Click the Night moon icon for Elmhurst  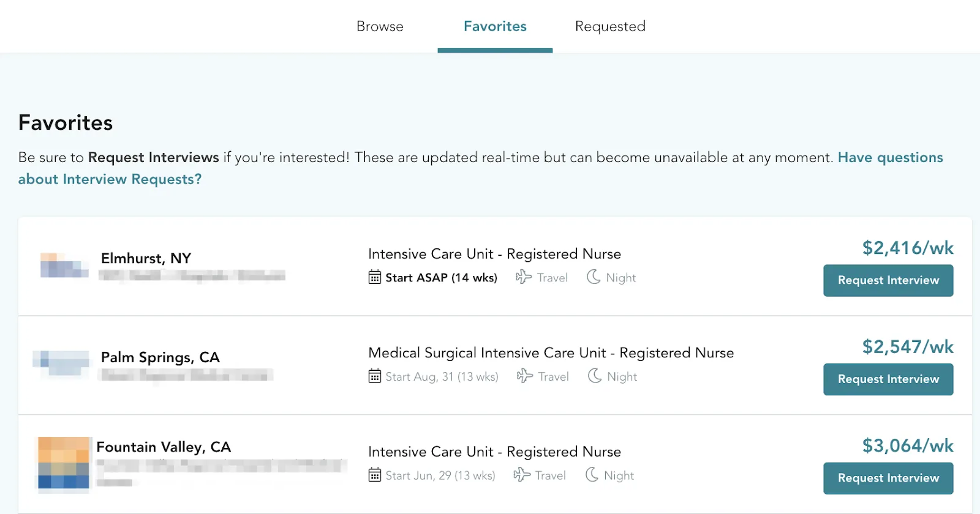point(594,277)
